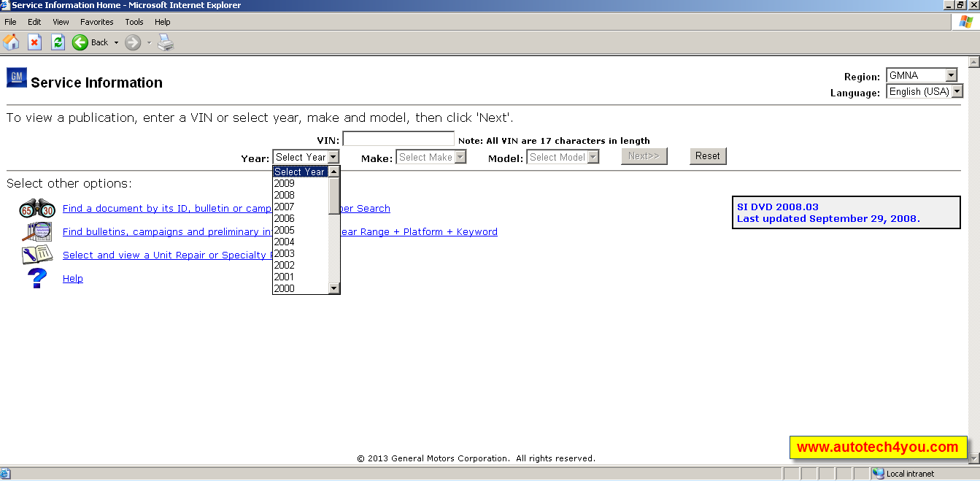Select the highlighted 'Select Year' list entry

tap(301, 172)
